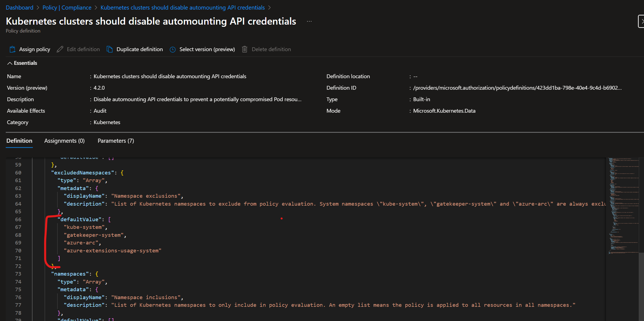Screen dimensions: 644x321
Task: Click the page title heading text
Action: (x=151, y=21)
